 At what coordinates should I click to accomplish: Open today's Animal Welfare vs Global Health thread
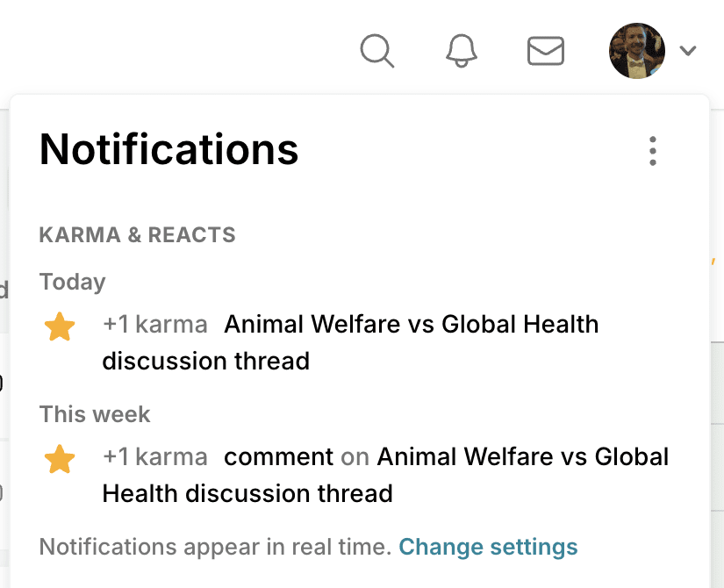[x=350, y=342]
